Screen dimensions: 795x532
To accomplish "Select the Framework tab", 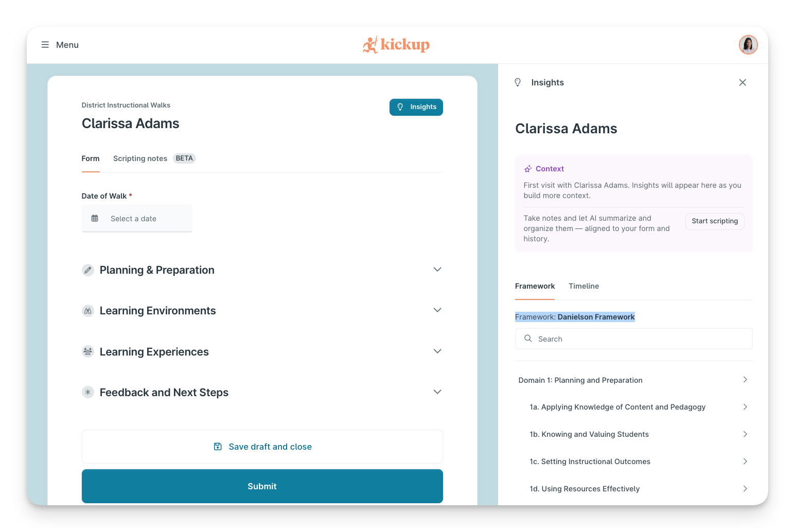I will coord(535,286).
